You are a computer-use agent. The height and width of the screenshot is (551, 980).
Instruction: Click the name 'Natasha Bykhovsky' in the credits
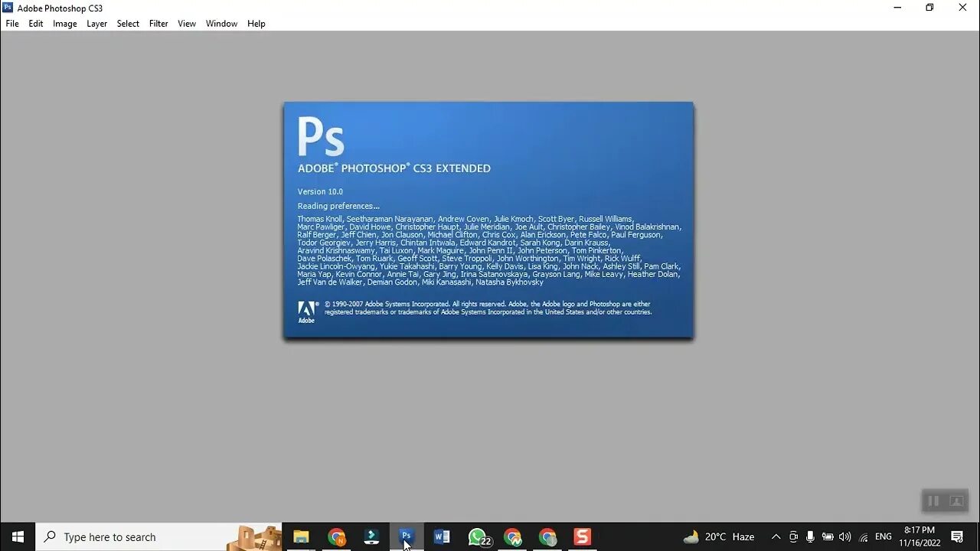510,282
